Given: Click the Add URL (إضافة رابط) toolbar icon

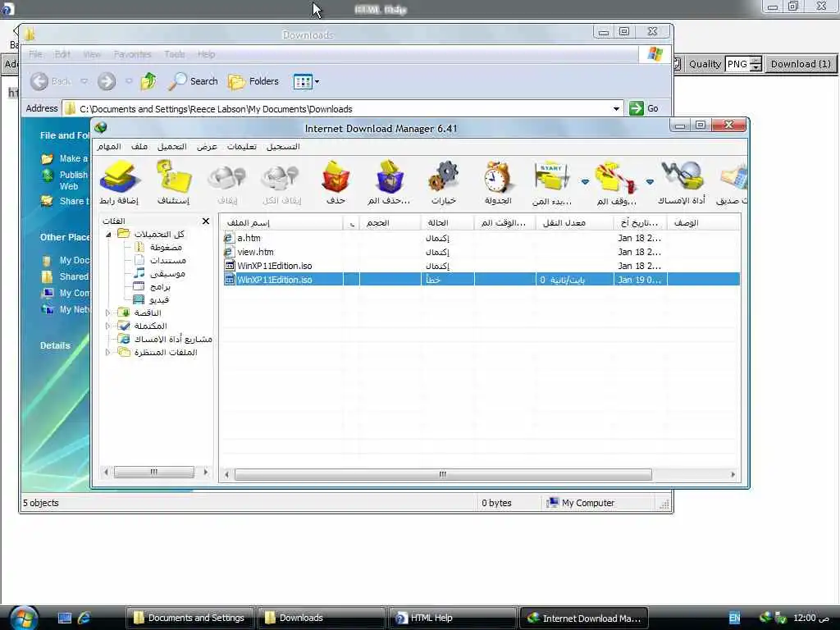Looking at the screenshot, I should coord(119,183).
